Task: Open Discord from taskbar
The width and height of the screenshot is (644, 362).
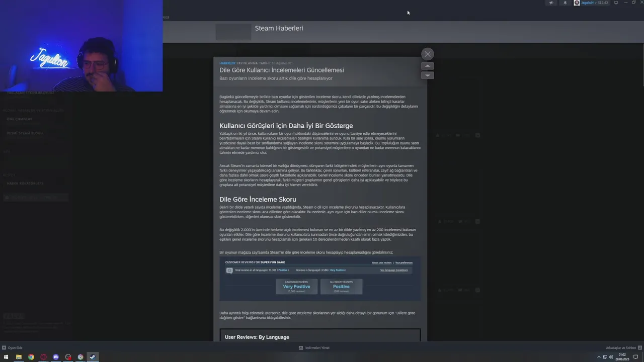Action: (56, 357)
